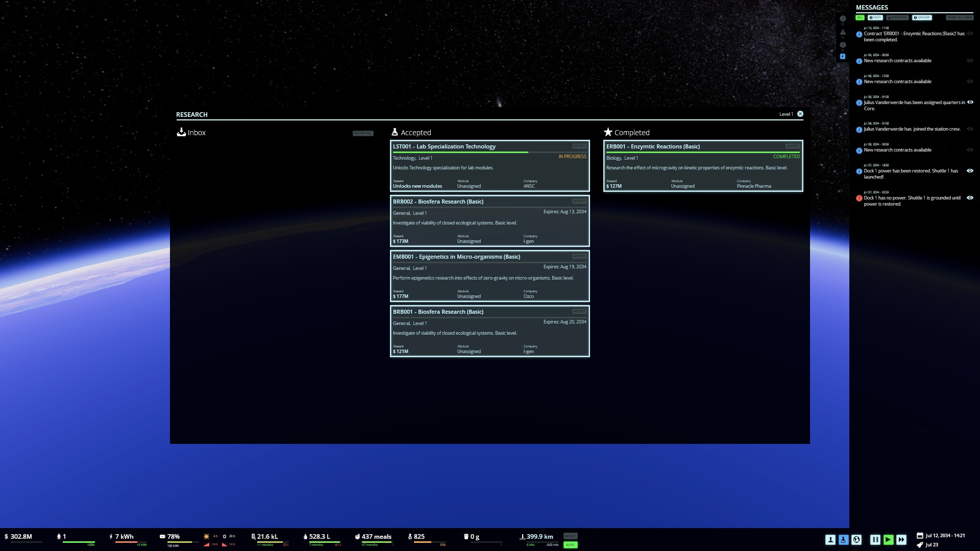
Task: Switch messages to the INFO filter
Action: (875, 17)
